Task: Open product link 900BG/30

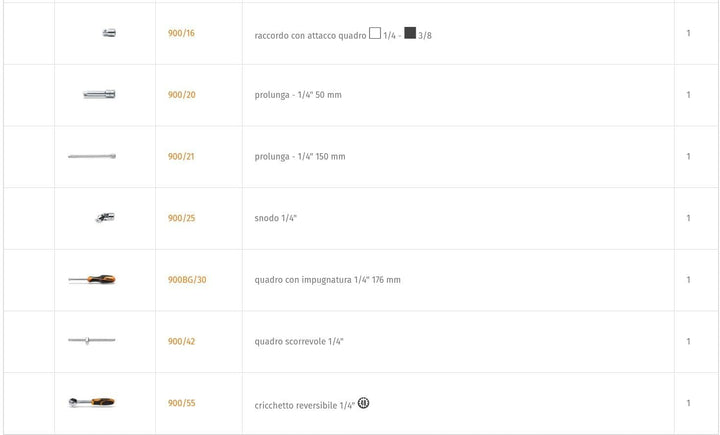Action: coord(187,279)
